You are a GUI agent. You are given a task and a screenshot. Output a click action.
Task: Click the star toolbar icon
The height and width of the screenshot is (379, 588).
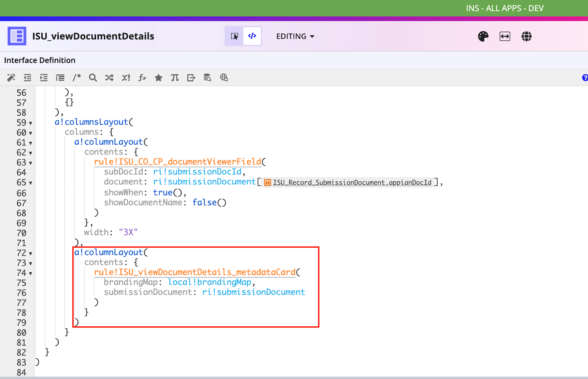(x=158, y=78)
